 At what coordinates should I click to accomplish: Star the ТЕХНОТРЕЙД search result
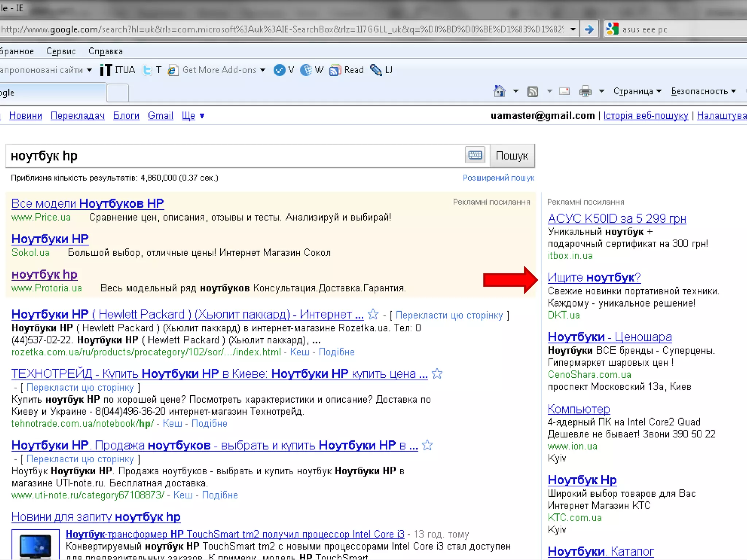pyautogui.click(x=437, y=374)
